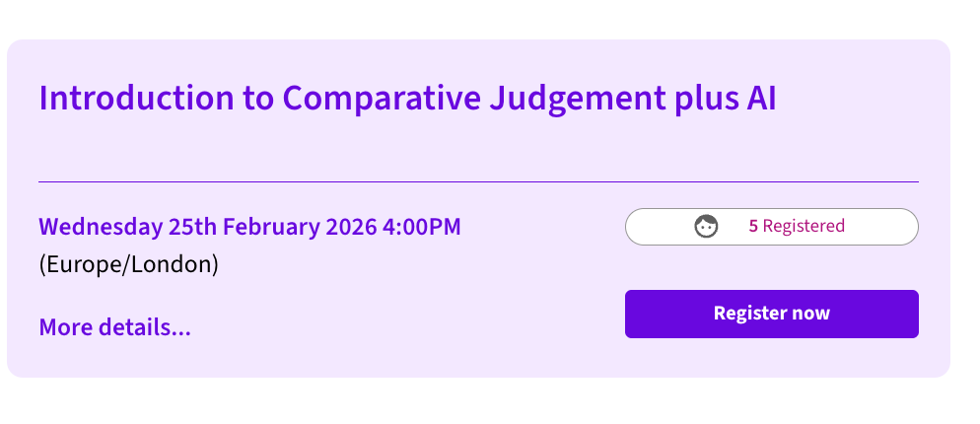Click the 5 Registered pill

point(771,227)
